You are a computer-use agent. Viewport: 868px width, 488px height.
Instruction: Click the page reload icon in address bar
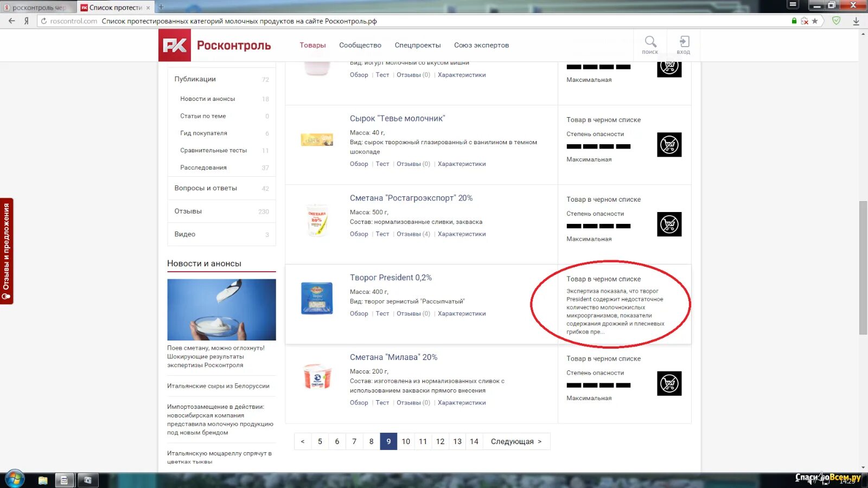click(x=44, y=21)
